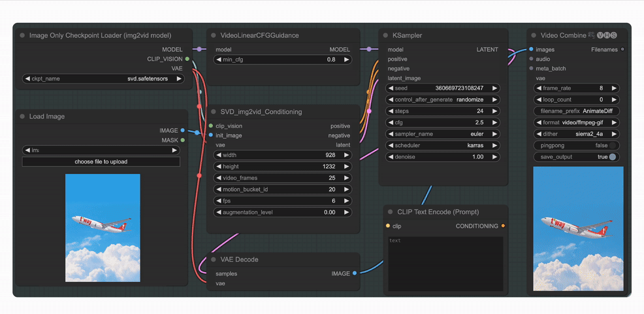This screenshot has width=644, height=314.
Task: Click the samples input on VAE Decode
Action: (226, 273)
